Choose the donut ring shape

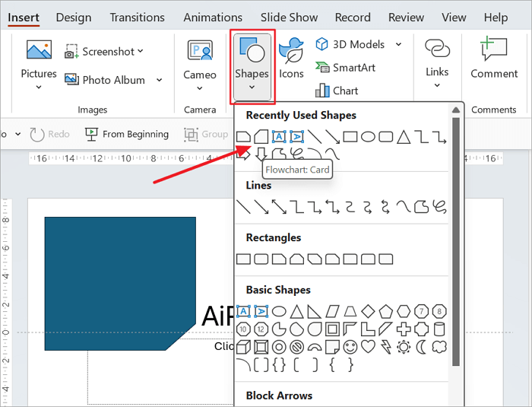tap(279, 347)
